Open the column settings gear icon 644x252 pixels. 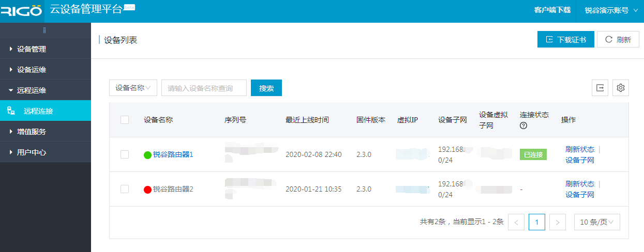(621, 88)
